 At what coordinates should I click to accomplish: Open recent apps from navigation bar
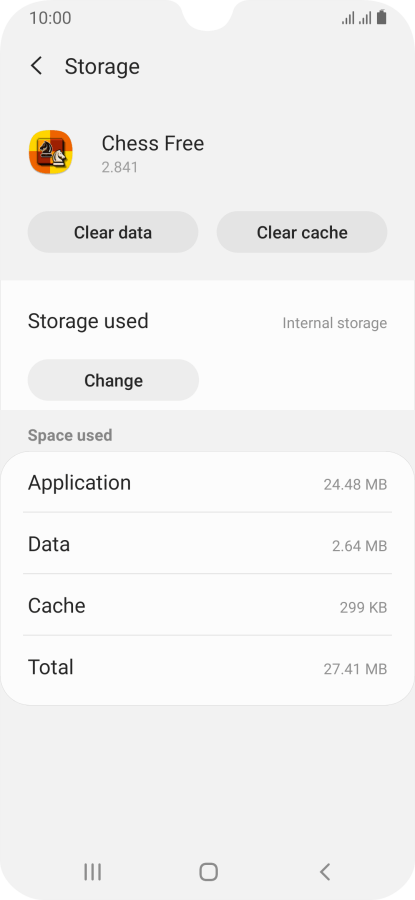coord(92,872)
